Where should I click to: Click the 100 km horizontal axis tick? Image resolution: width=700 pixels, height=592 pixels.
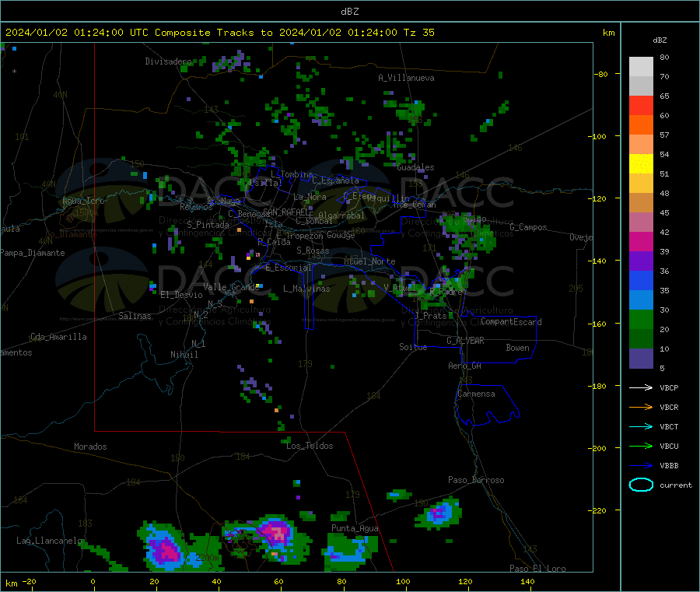pyautogui.click(x=403, y=582)
